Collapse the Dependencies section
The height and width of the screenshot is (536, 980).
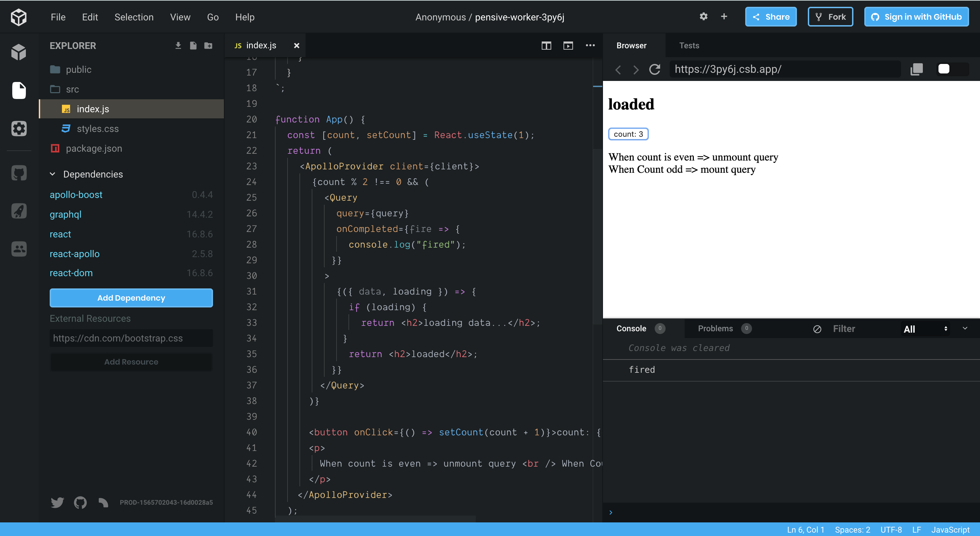52,174
